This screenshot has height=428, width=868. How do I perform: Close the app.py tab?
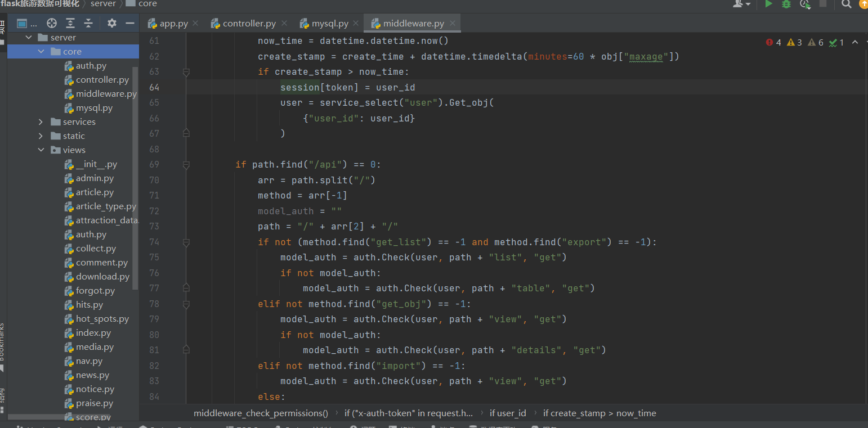pyautogui.click(x=195, y=24)
